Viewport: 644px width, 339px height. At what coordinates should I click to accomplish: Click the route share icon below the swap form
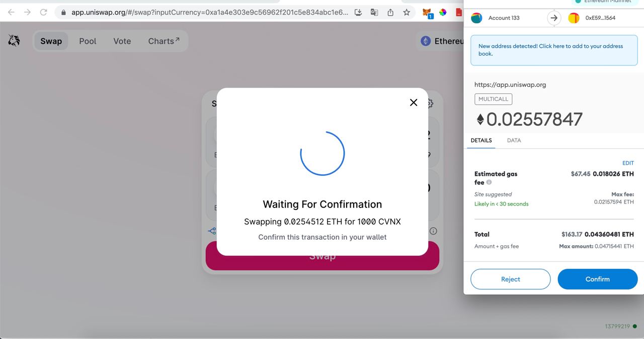[212, 231]
